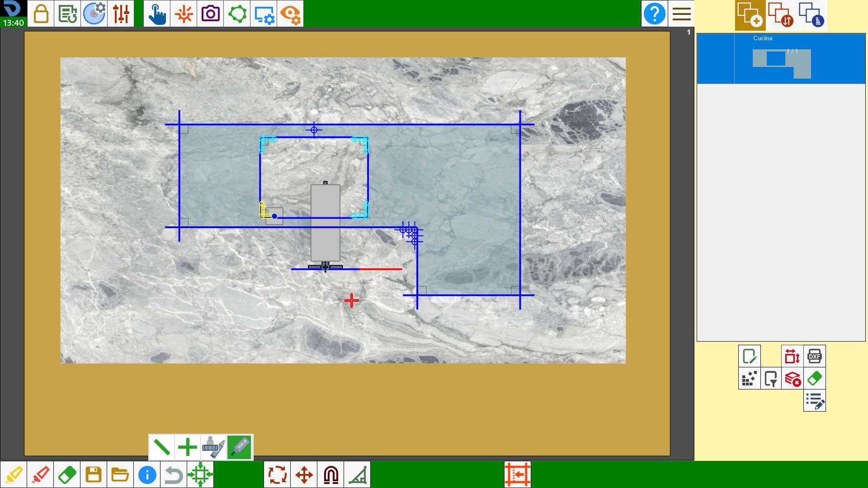Open the list edit pencil icon

(x=815, y=401)
